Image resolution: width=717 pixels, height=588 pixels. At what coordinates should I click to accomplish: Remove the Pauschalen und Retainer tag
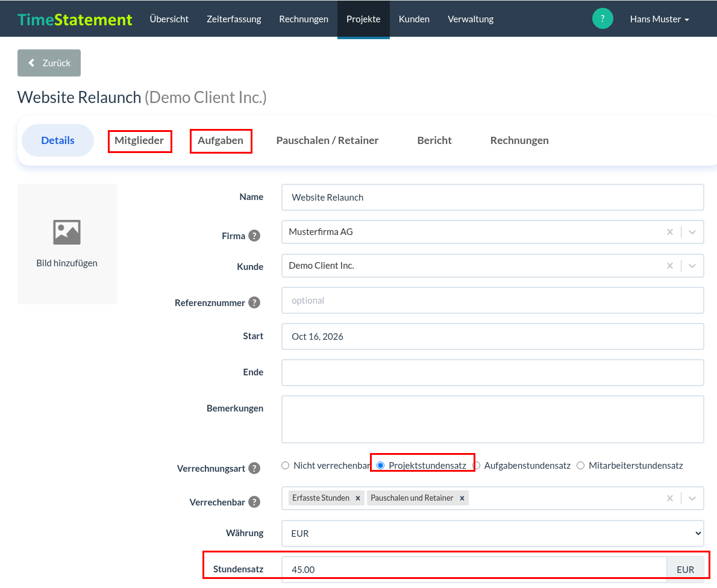(462, 498)
